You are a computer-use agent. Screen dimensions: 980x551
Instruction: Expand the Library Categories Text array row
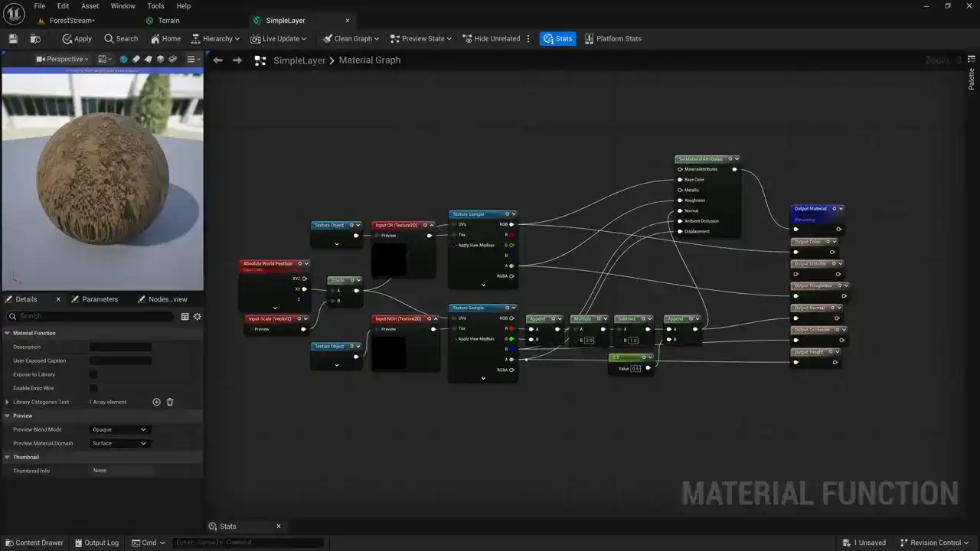click(x=8, y=402)
